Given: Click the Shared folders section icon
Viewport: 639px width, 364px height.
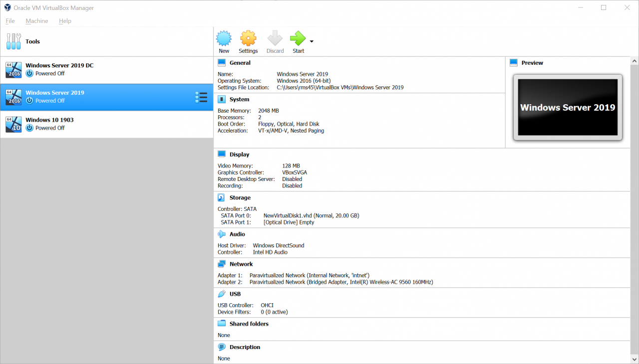Looking at the screenshot, I should coord(222,324).
